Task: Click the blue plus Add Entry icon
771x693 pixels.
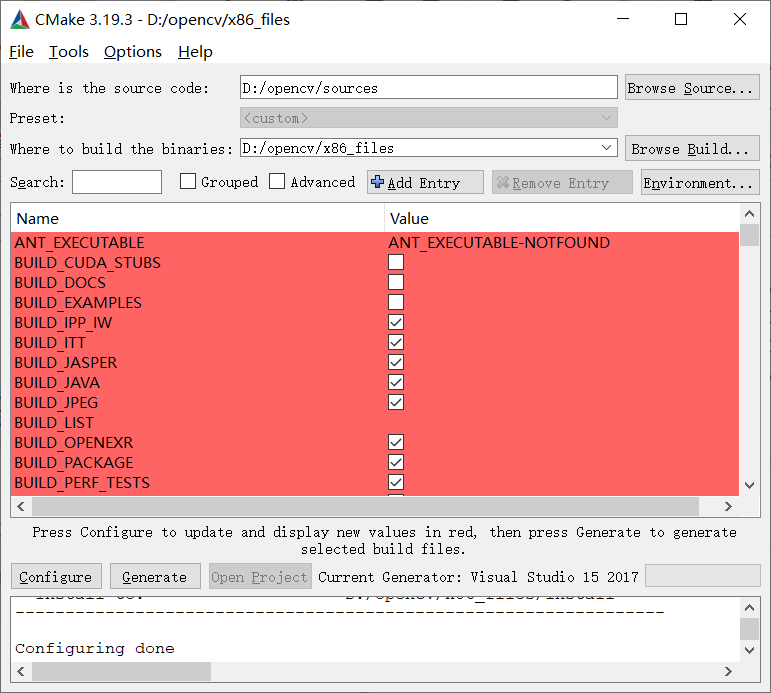Action: click(x=378, y=182)
